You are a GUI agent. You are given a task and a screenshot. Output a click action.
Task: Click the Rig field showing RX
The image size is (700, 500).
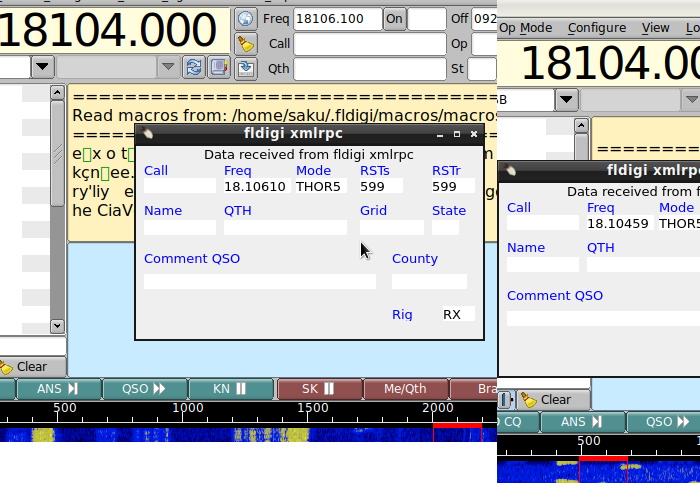[458, 314]
